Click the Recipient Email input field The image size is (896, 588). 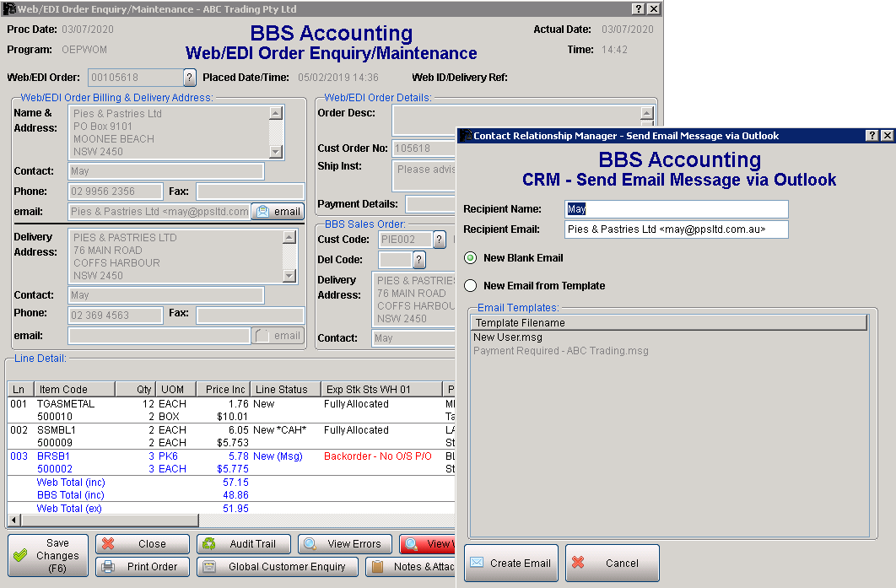click(x=676, y=229)
